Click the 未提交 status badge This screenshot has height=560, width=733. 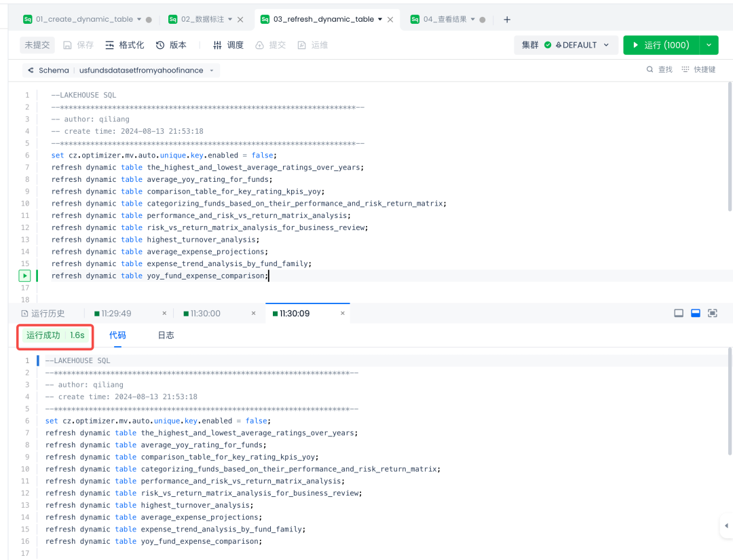coord(37,45)
